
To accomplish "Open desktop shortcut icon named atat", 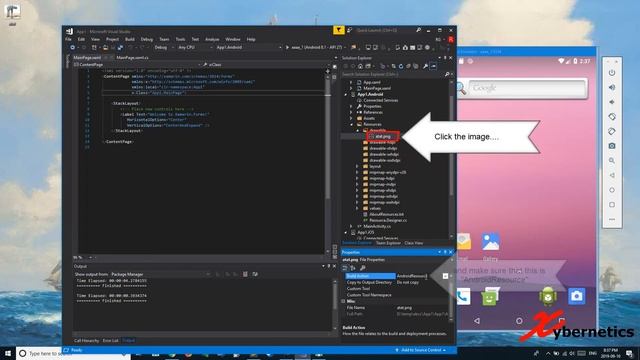I will coord(12,14).
